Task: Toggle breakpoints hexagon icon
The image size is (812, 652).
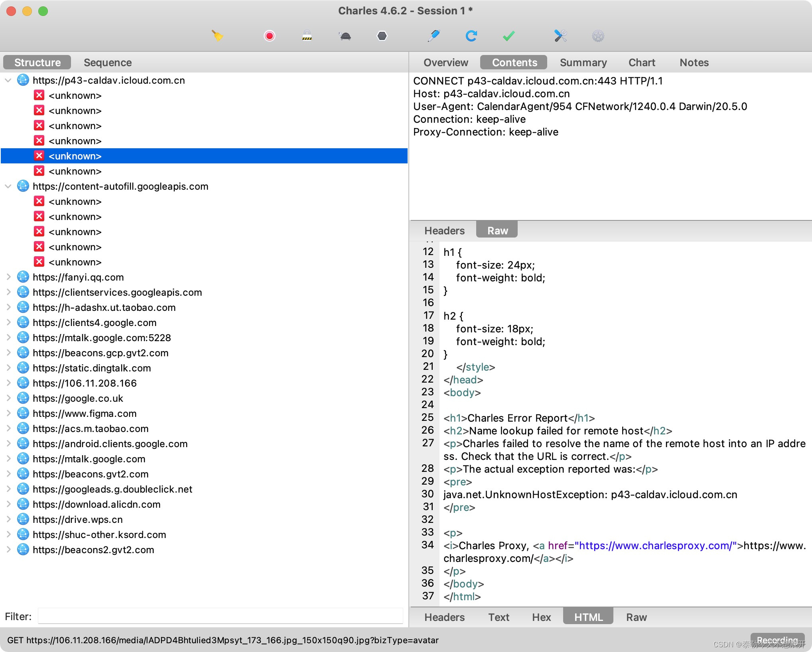Action: pos(382,36)
